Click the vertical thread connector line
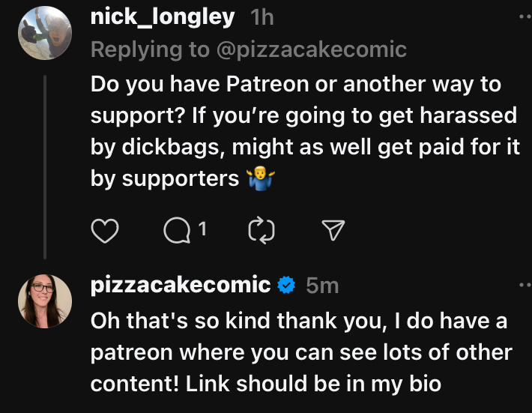Viewport: 532px width, 413px height. (x=45, y=167)
